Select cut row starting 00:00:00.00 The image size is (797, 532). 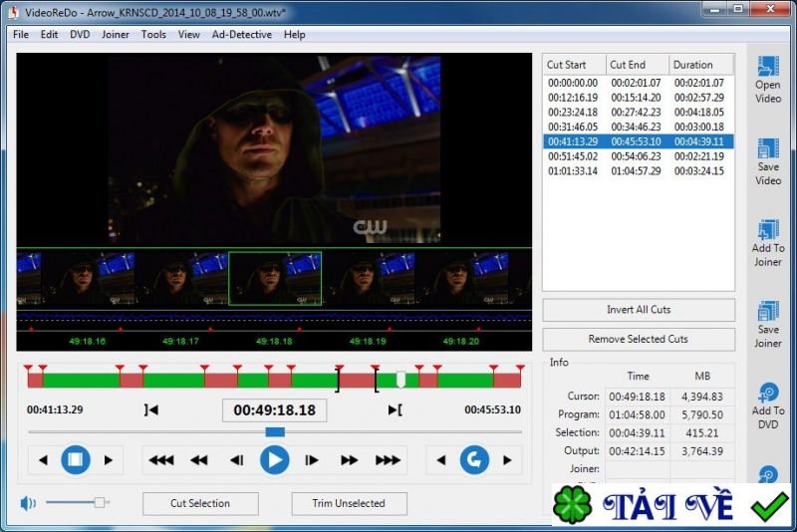click(x=638, y=83)
